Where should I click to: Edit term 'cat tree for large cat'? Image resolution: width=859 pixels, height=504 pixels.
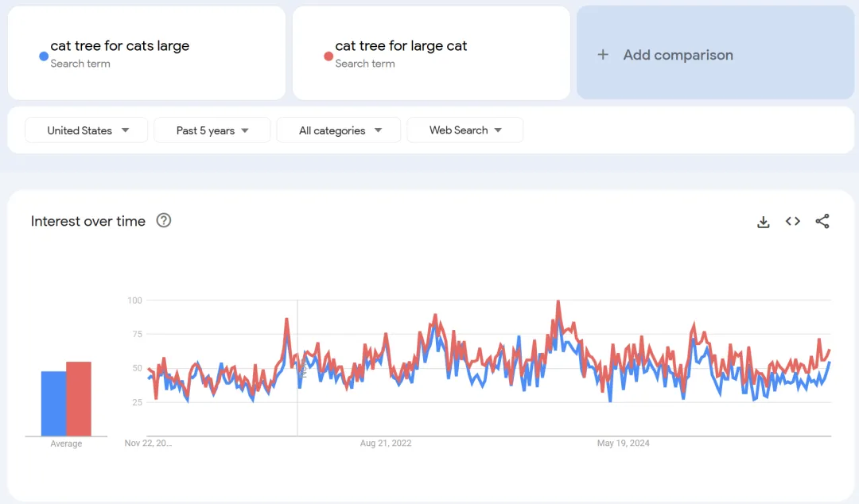point(401,46)
